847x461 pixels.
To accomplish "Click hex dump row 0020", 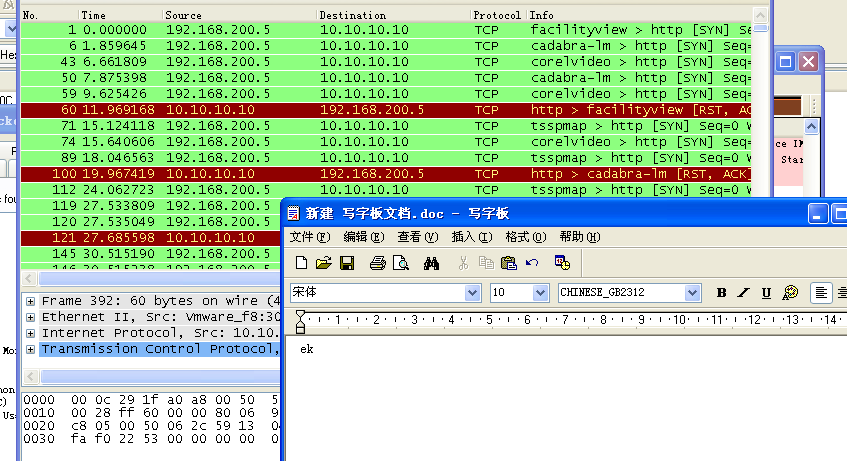I will (151, 426).
